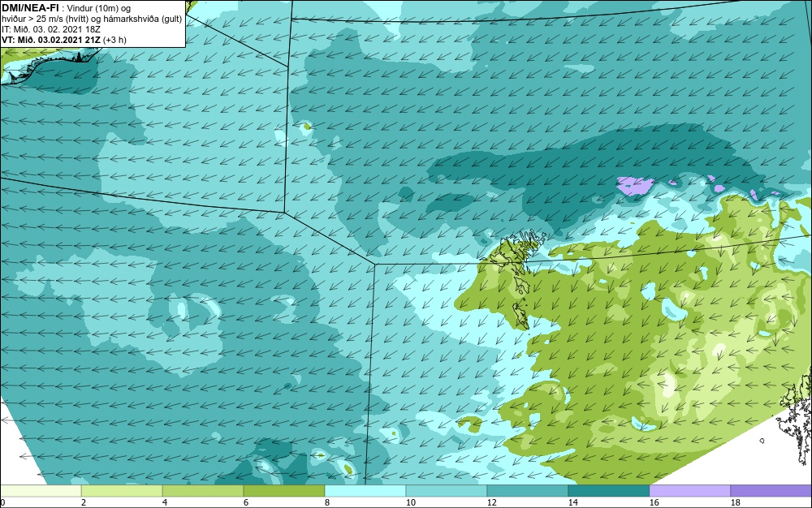Click the 'VT: Mið. 03.02.2021 21Z' line

(x=51, y=40)
